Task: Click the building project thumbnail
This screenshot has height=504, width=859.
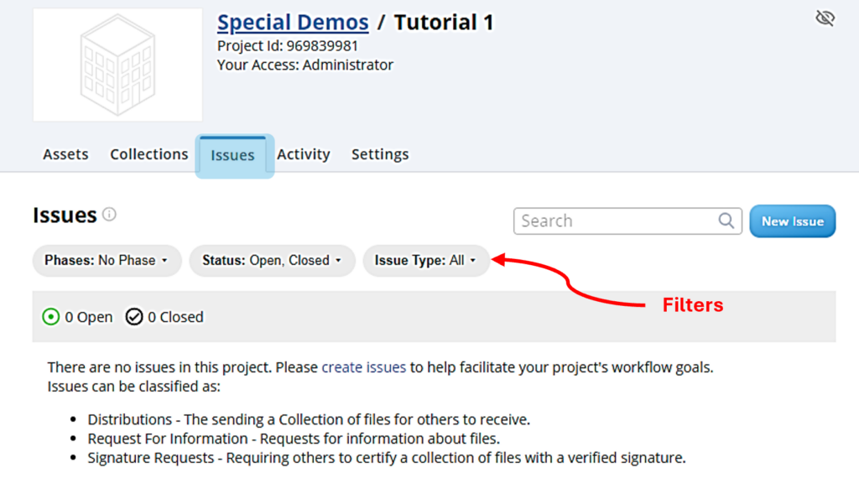Action: pyautogui.click(x=117, y=65)
